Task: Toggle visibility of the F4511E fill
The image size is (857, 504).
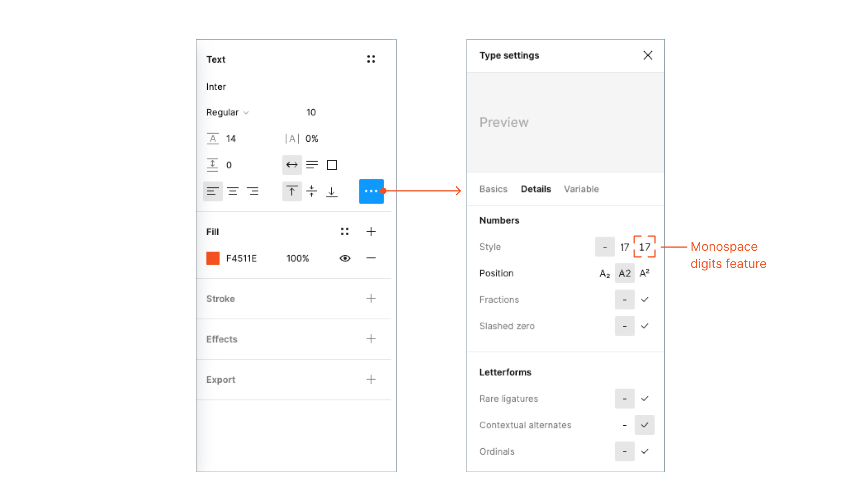Action: 344,258
